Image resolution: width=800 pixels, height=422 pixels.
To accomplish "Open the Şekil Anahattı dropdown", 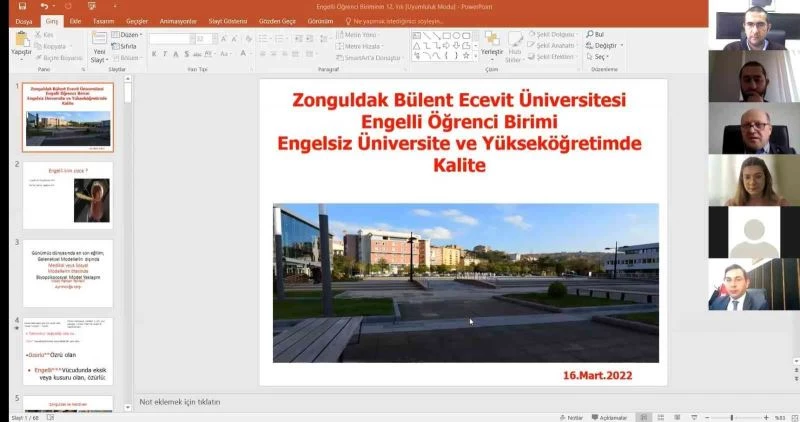I will pos(553,45).
